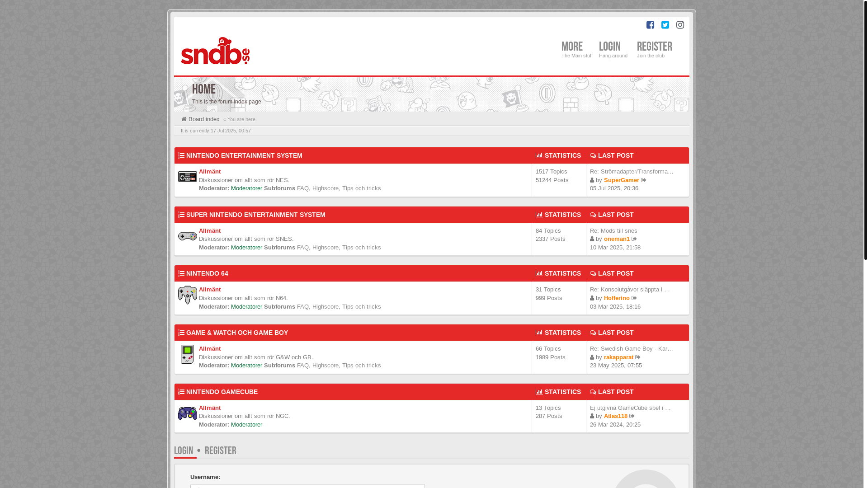Viewport: 868px width, 488px height.
Task: Click the NES controller forum icon
Action: point(187,177)
